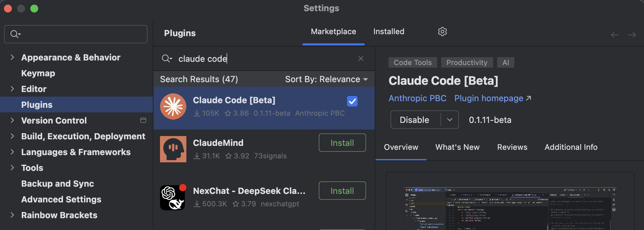Go back with the left arrow

click(615, 35)
